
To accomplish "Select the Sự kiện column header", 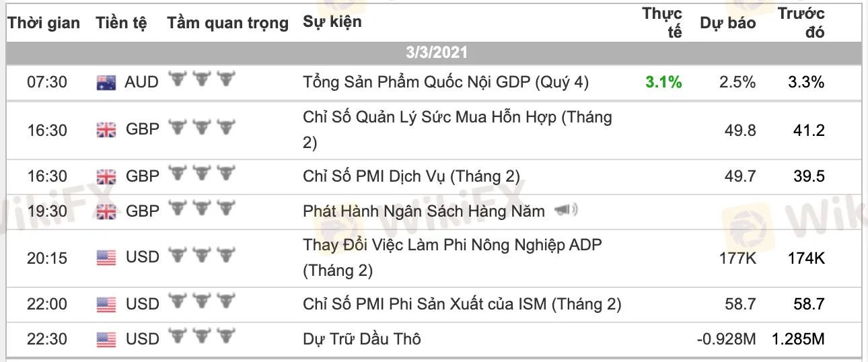I will (332, 22).
